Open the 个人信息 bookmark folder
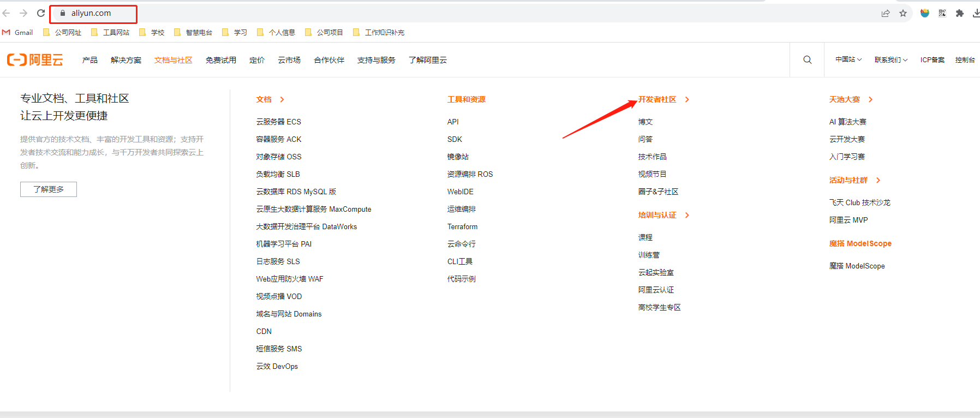This screenshot has width=980, height=418. pos(276,32)
